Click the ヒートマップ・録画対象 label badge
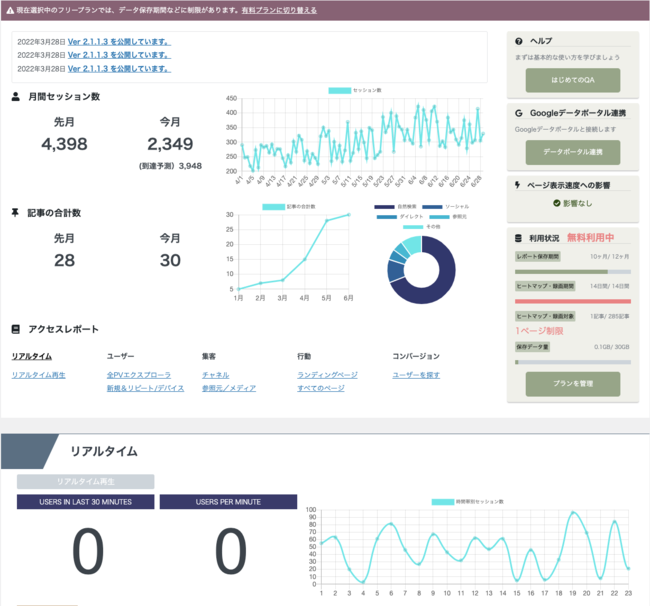This screenshot has width=650, height=607. point(545,316)
